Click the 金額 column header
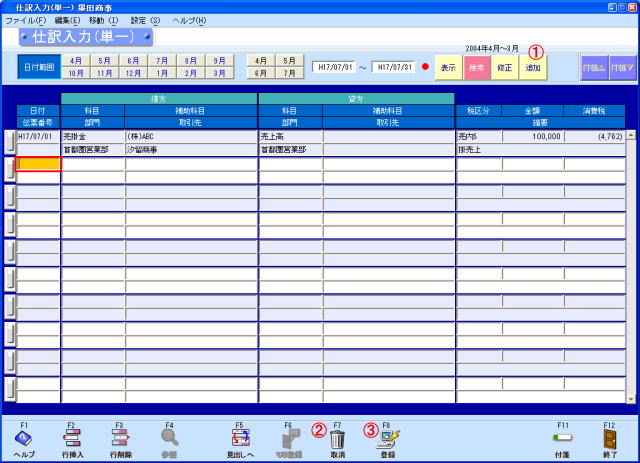The width and height of the screenshot is (640, 463). (533, 111)
